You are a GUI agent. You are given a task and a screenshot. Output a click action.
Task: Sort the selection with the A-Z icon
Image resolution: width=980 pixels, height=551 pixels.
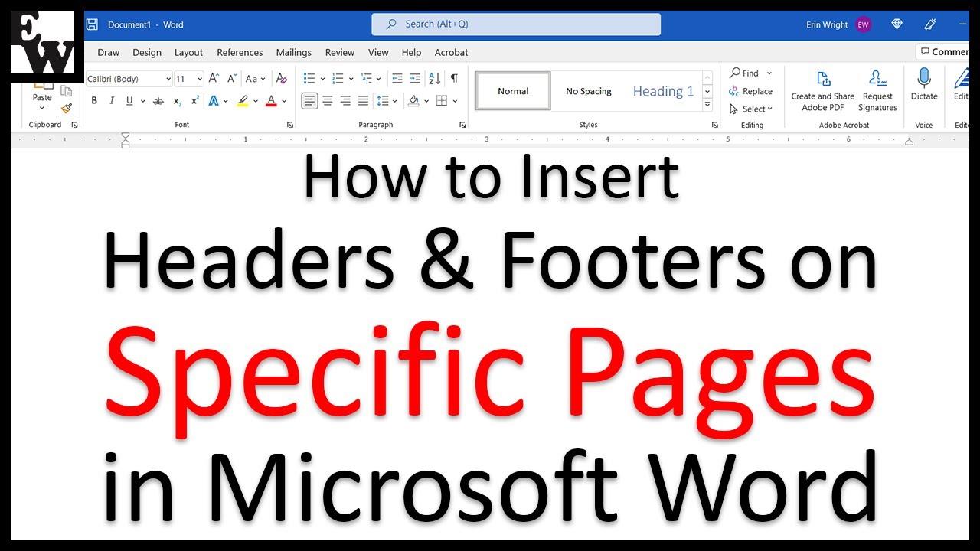[435, 79]
